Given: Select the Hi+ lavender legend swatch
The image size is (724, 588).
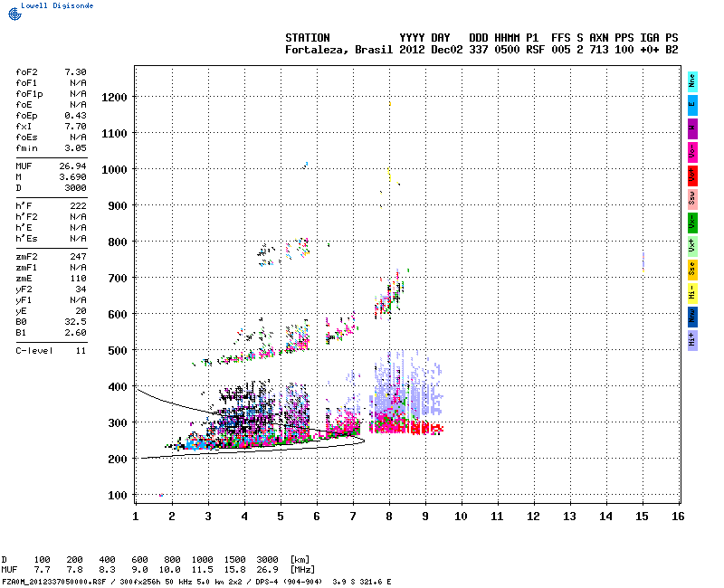Looking at the screenshot, I should click(x=692, y=340).
